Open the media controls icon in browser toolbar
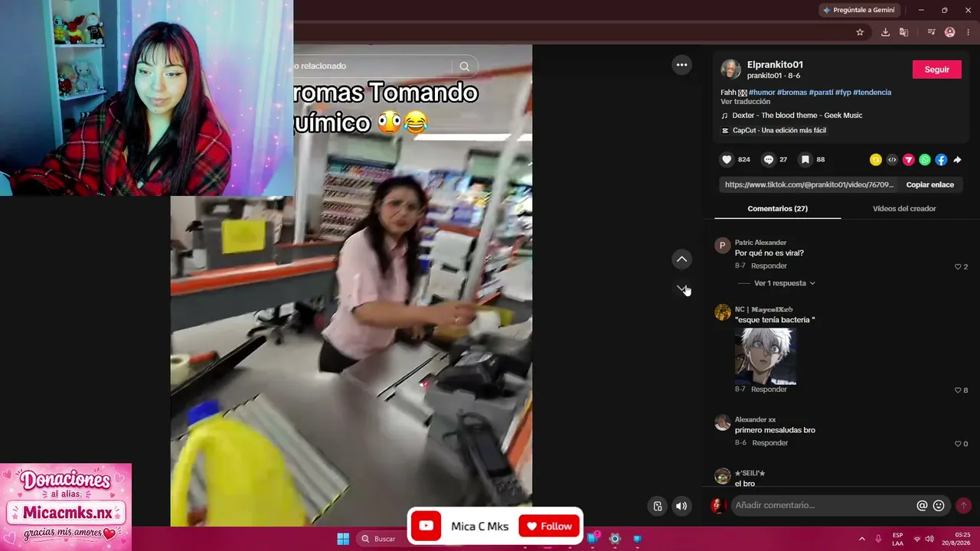 pyautogui.click(x=931, y=32)
